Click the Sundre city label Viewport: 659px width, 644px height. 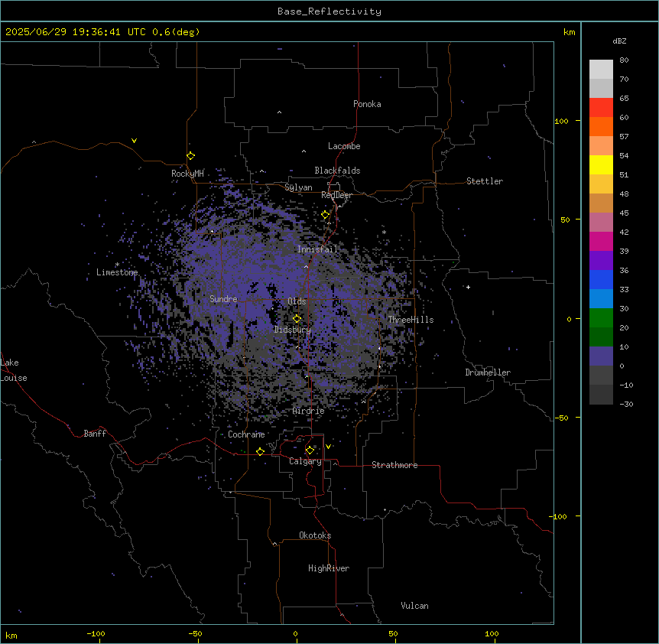point(223,299)
